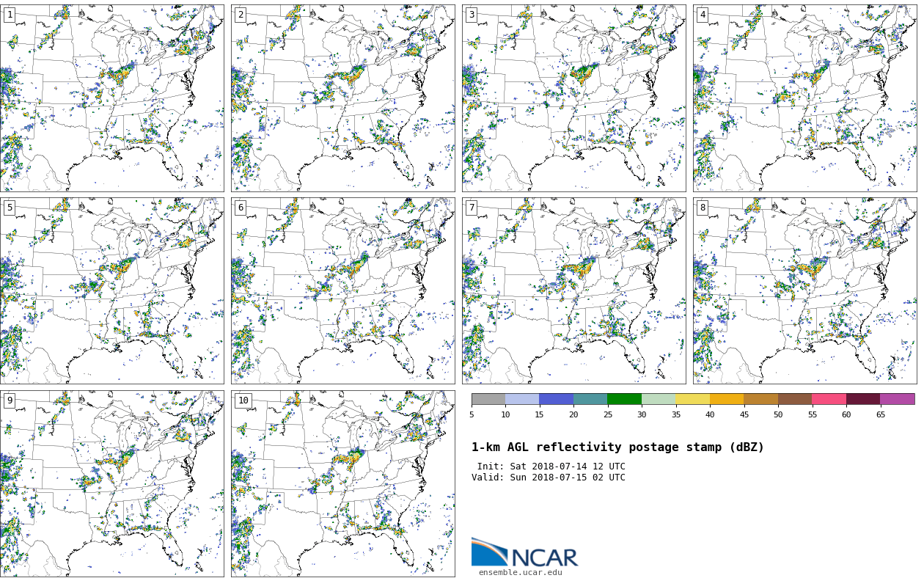The height and width of the screenshot is (578, 924).
Task: Click ensemble member 4 map
Action: click(804, 98)
